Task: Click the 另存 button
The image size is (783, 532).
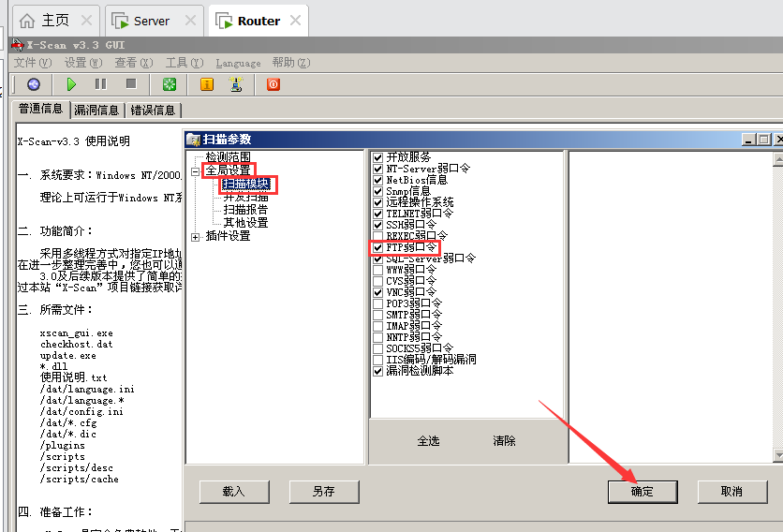Action: pyautogui.click(x=324, y=492)
